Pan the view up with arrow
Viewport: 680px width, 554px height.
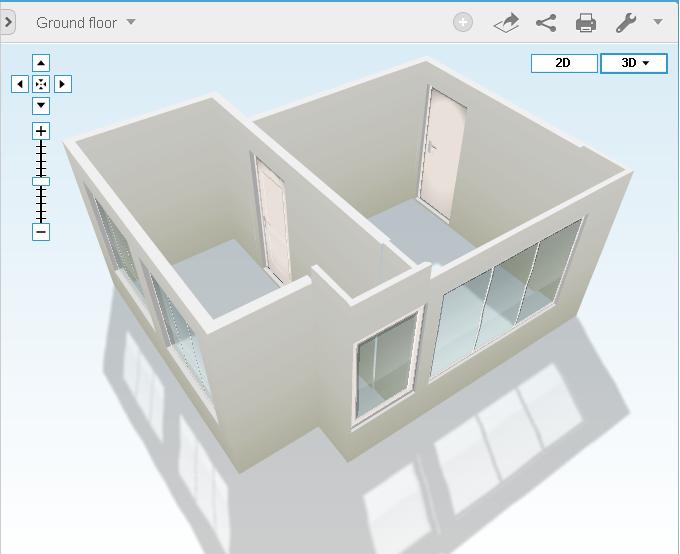(x=41, y=63)
